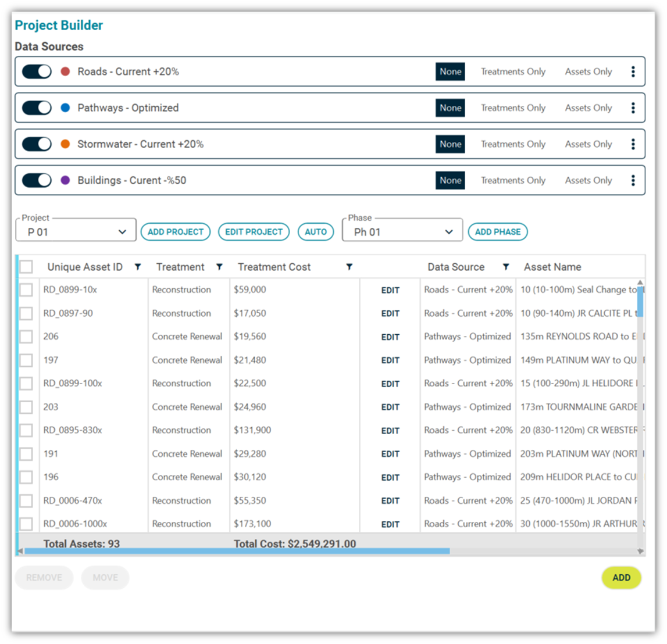Open three-dot menu for Pathways - Optimized
The height and width of the screenshot is (644, 667).
tap(633, 108)
